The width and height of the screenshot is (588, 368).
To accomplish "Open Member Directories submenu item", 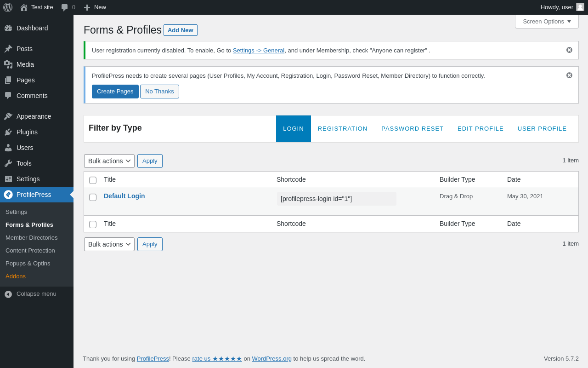I will [37, 238].
